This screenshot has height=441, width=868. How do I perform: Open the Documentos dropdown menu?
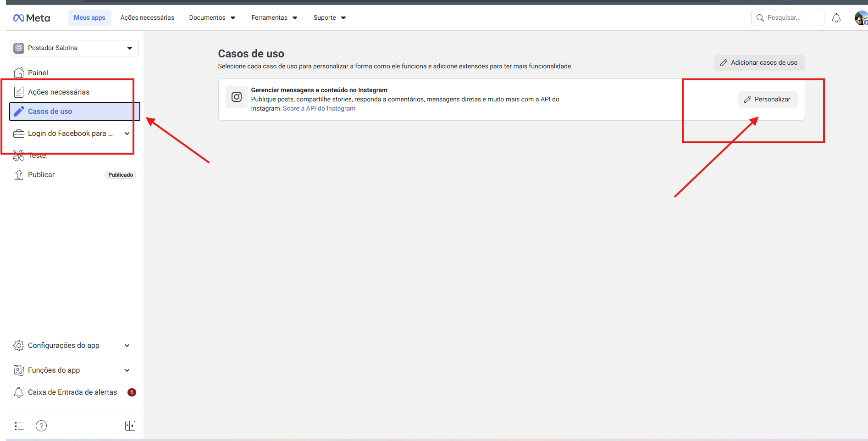click(212, 18)
